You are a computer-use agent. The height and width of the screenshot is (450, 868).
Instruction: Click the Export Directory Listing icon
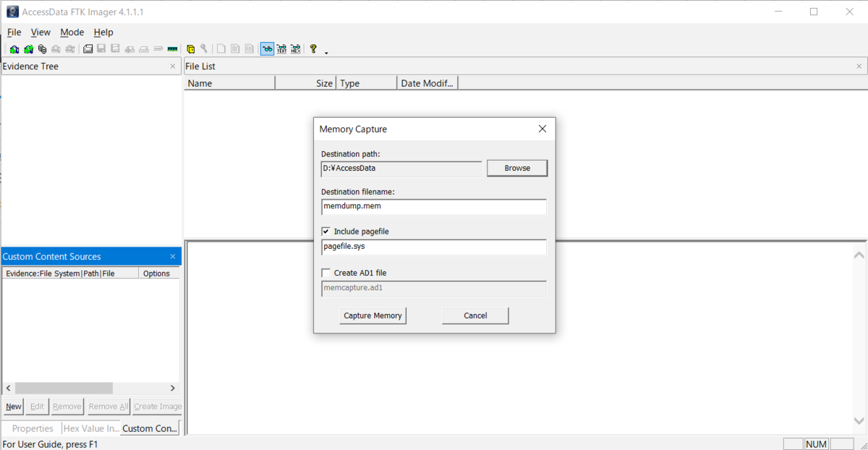coord(249,49)
